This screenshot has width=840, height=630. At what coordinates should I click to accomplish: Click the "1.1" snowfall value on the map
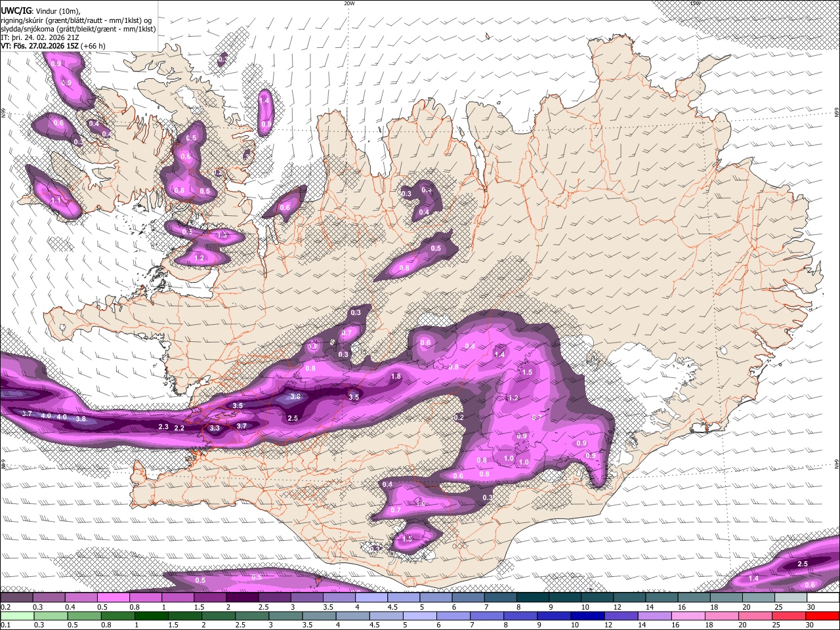pos(56,200)
